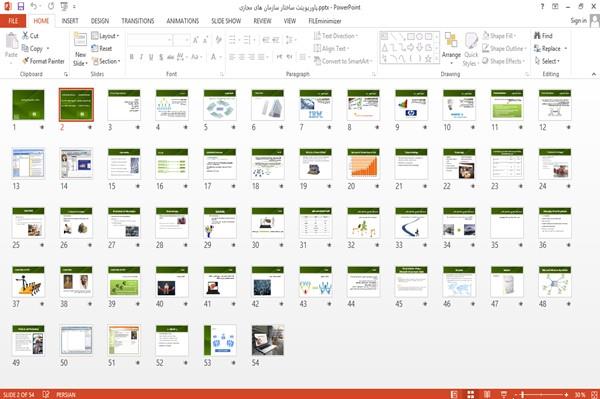Toggle text Shadow formatting

pos(161,57)
